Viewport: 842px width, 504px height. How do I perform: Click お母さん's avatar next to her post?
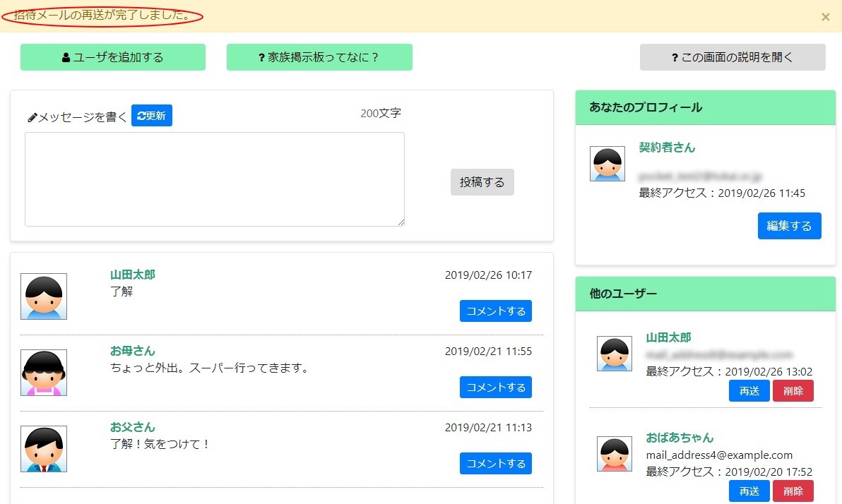coord(43,372)
